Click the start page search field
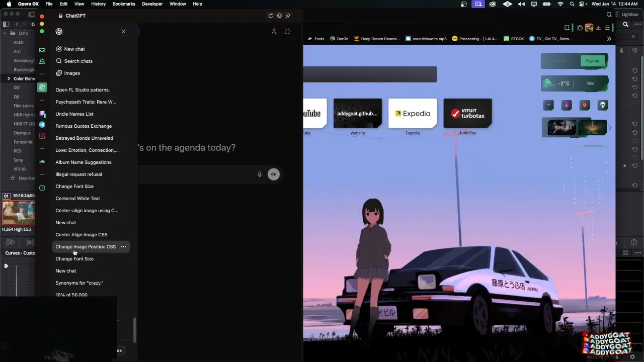The width and height of the screenshot is (644, 362). click(x=370, y=74)
